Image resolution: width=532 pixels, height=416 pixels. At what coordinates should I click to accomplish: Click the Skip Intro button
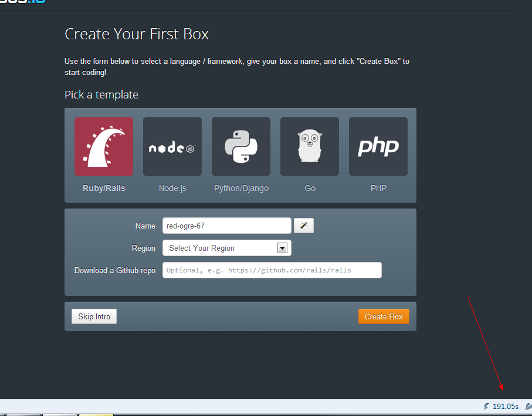pos(94,316)
